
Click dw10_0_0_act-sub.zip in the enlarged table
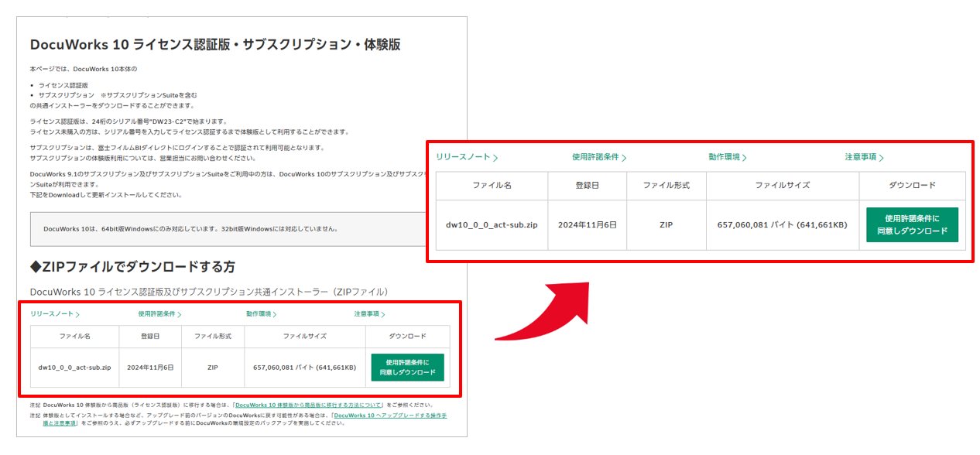492,224
